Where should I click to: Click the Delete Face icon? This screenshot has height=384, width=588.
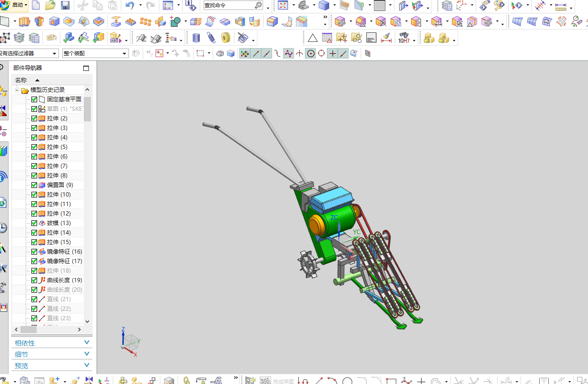381,21
